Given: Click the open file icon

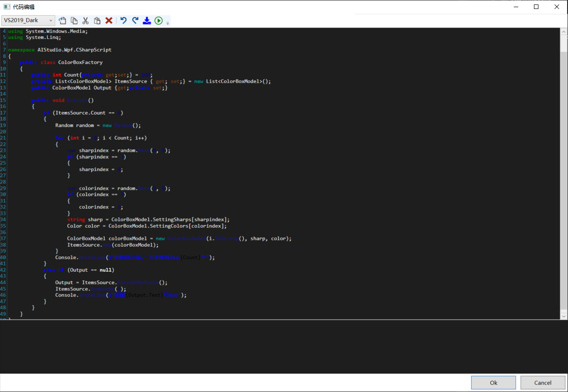Looking at the screenshot, I should [x=63, y=21].
